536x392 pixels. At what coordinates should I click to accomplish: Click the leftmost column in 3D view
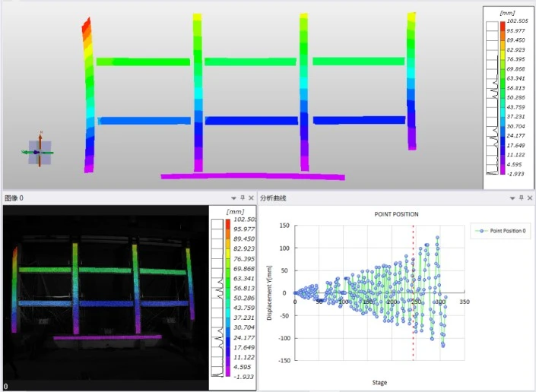[89, 99]
